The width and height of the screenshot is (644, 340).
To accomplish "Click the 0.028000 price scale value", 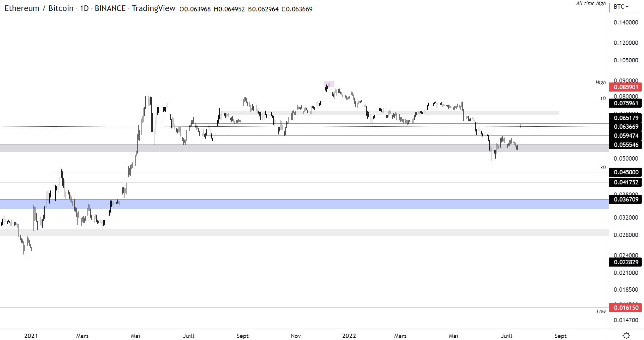I will pyautogui.click(x=626, y=235).
